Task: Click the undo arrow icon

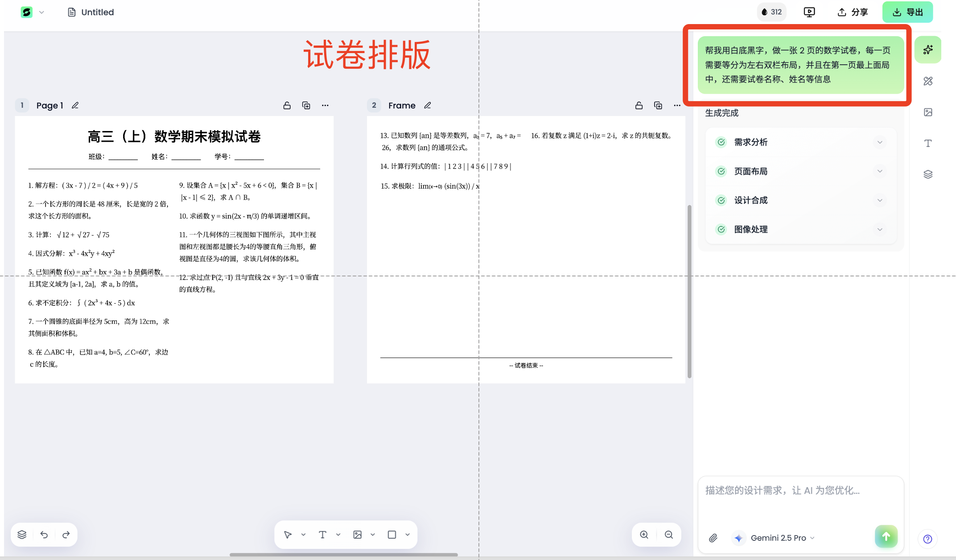Action: coord(44,534)
